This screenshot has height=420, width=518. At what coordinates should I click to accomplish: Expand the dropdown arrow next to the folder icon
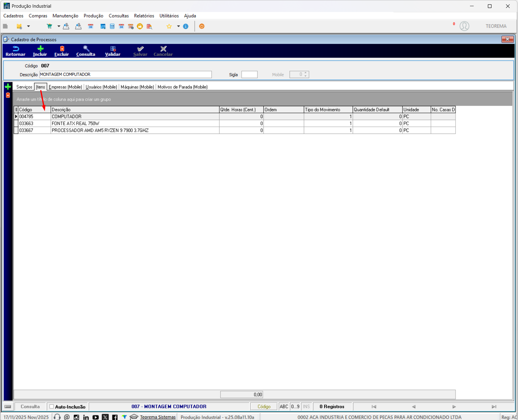pyautogui.click(x=28, y=26)
